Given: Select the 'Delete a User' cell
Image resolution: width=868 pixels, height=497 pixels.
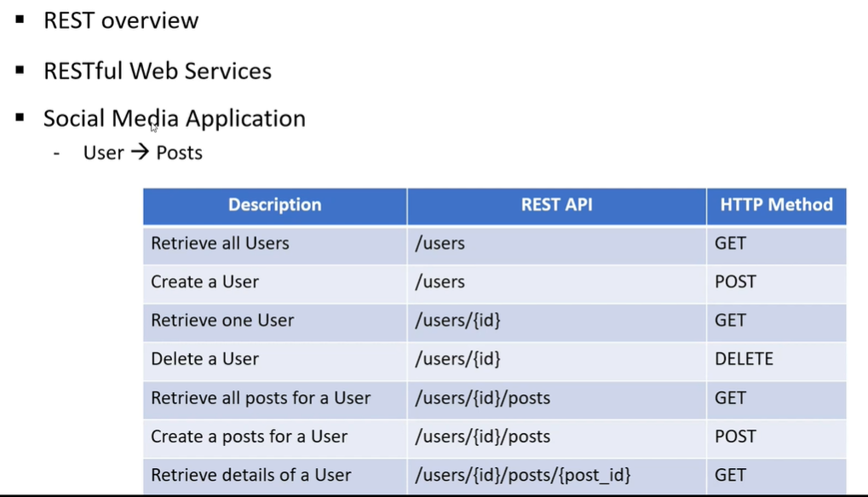Looking at the screenshot, I should 274,360.
